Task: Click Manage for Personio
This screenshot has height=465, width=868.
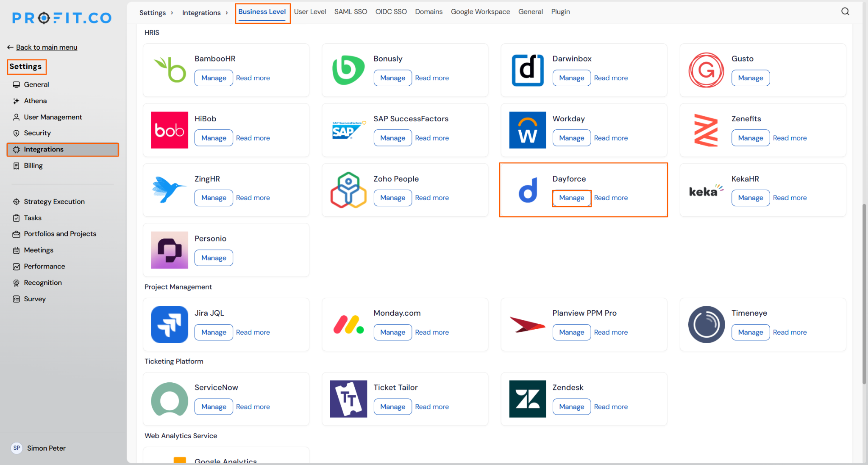Action: point(214,258)
